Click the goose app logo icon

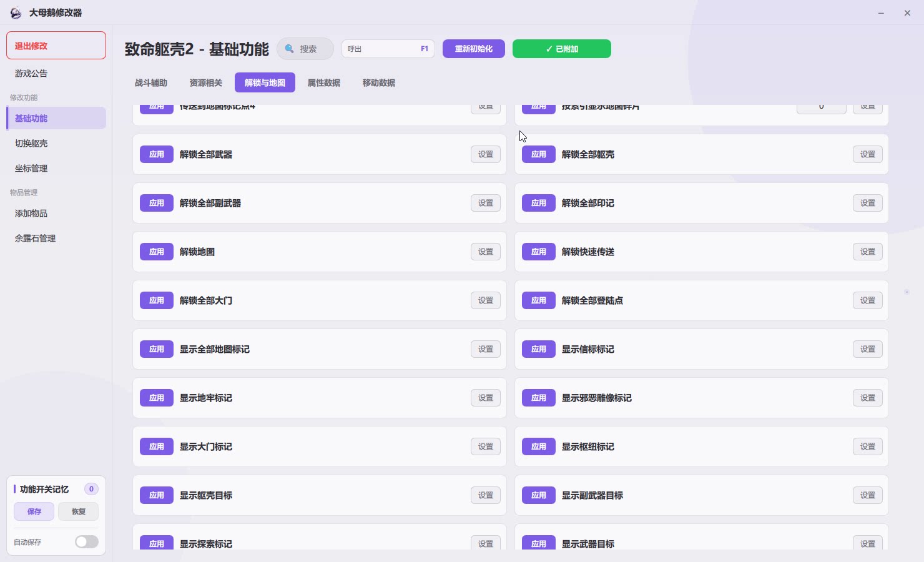16,12
